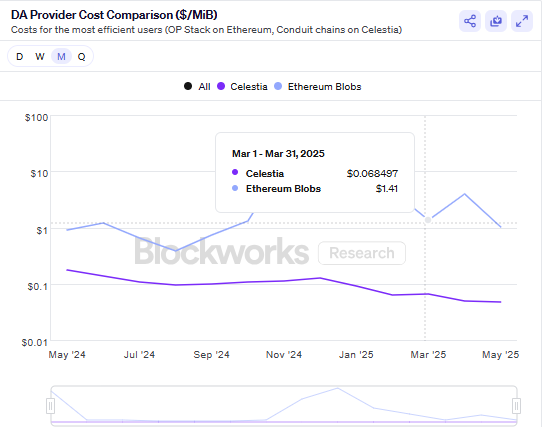Viewport: 544px width, 427px height.
Task: Click the Mar '25 axis label
Action: (x=428, y=355)
